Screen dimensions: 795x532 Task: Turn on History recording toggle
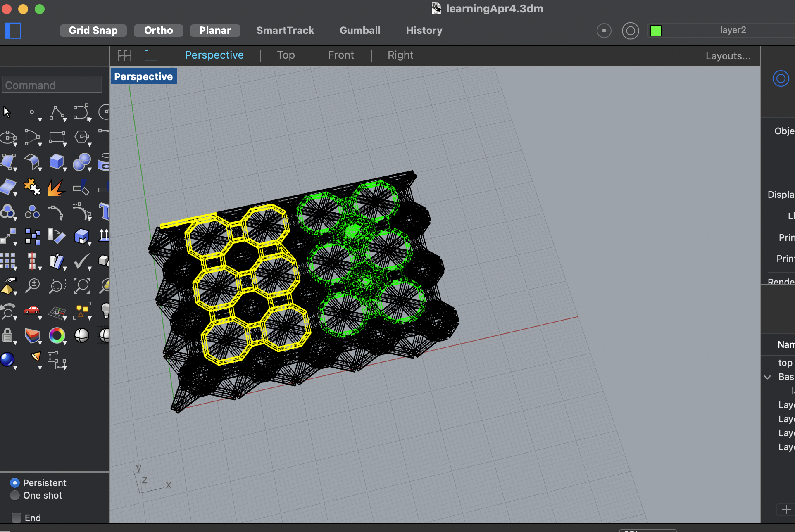(424, 31)
